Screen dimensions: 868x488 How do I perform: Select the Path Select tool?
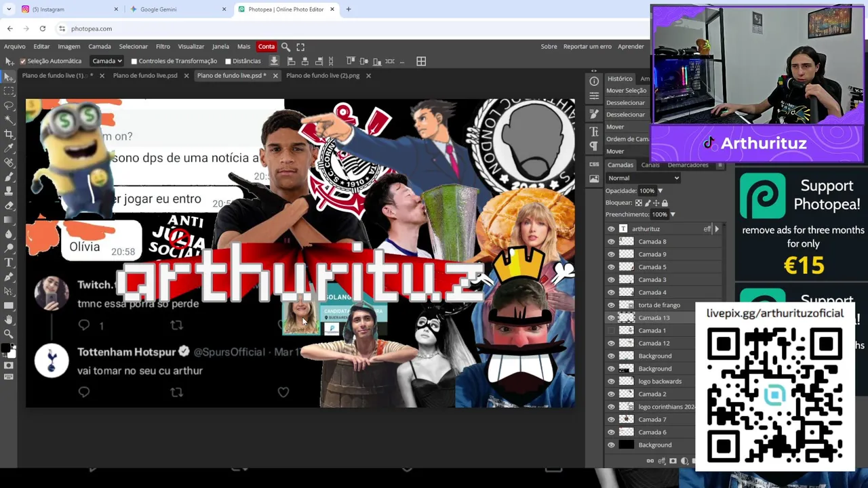pyautogui.click(x=9, y=291)
